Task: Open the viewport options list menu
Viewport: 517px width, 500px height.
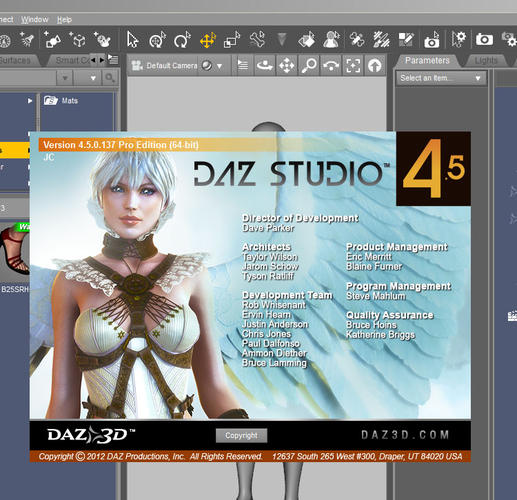Action: point(243,65)
